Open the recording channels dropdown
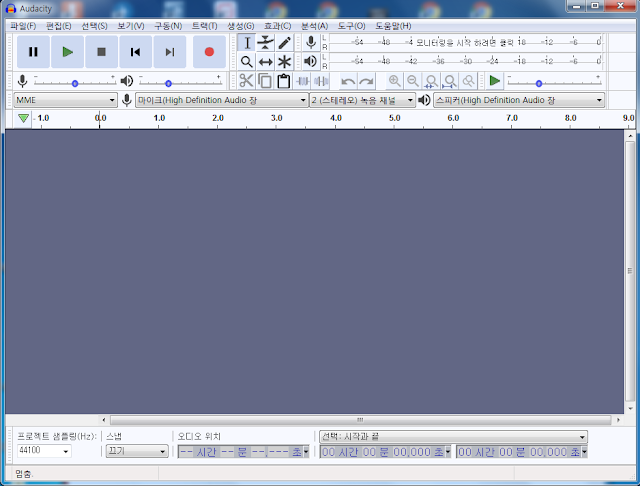This screenshot has height=486, width=640. (362, 100)
